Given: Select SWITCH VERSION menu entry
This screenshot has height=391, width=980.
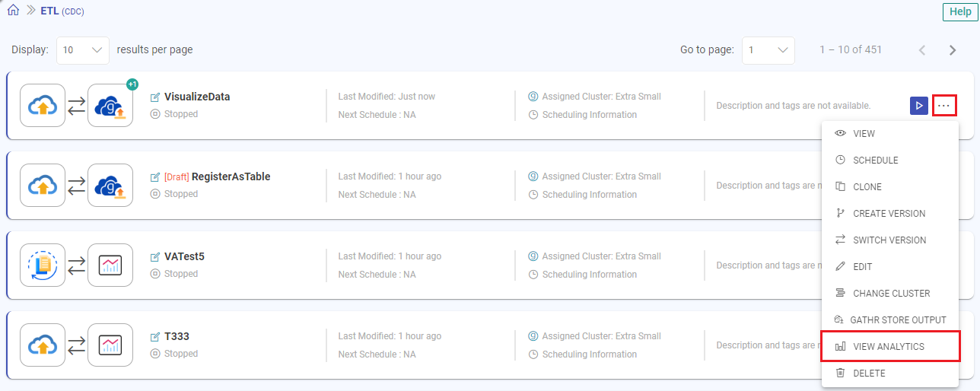Looking at the screenshot, I should pyautogui.click(x=889, y=240).
